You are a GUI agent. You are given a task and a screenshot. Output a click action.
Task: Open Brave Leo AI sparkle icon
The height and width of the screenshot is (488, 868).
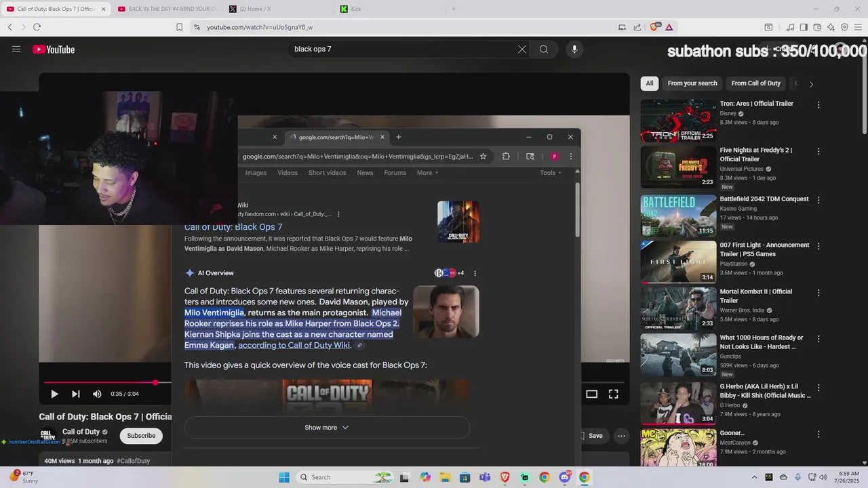click(831, 27)
